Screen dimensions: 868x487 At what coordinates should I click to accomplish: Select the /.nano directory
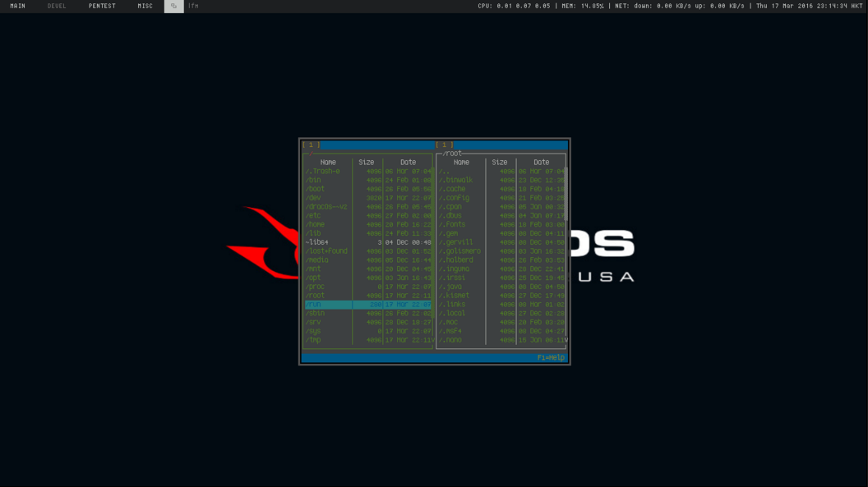tap(501, 340)
